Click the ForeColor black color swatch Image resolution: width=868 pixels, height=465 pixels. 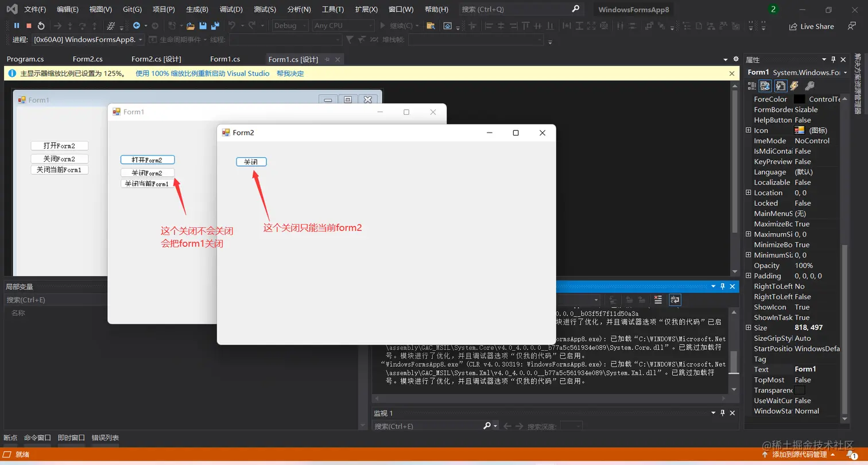[x=800, y=99]
